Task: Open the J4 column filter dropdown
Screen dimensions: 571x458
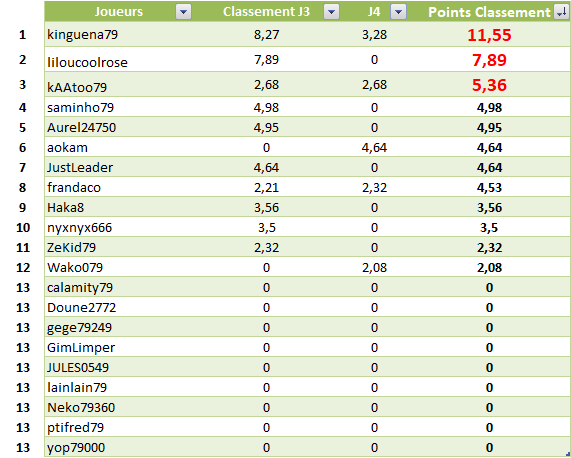Action: (398, 12)
